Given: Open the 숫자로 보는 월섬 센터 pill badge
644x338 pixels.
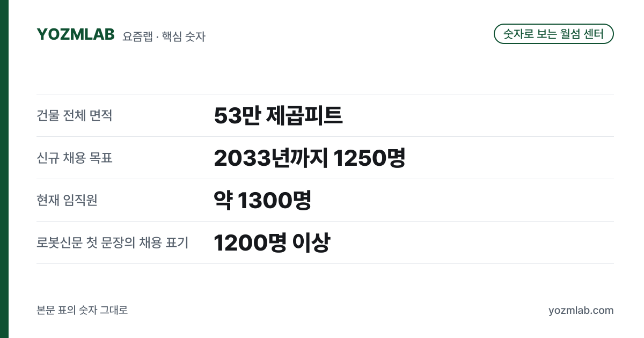Looking at the screenshot, I should point(553,34).
